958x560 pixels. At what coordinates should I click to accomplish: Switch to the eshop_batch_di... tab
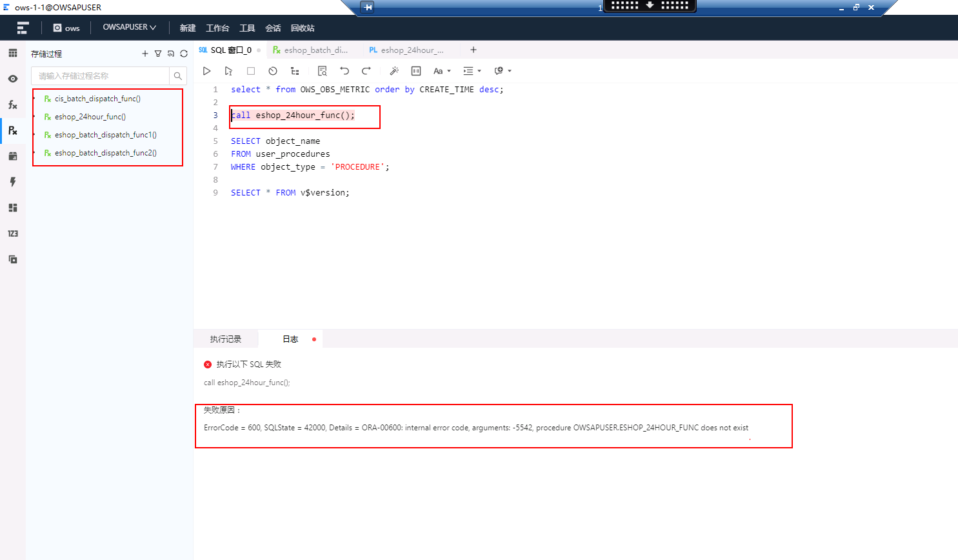point(310,50)
